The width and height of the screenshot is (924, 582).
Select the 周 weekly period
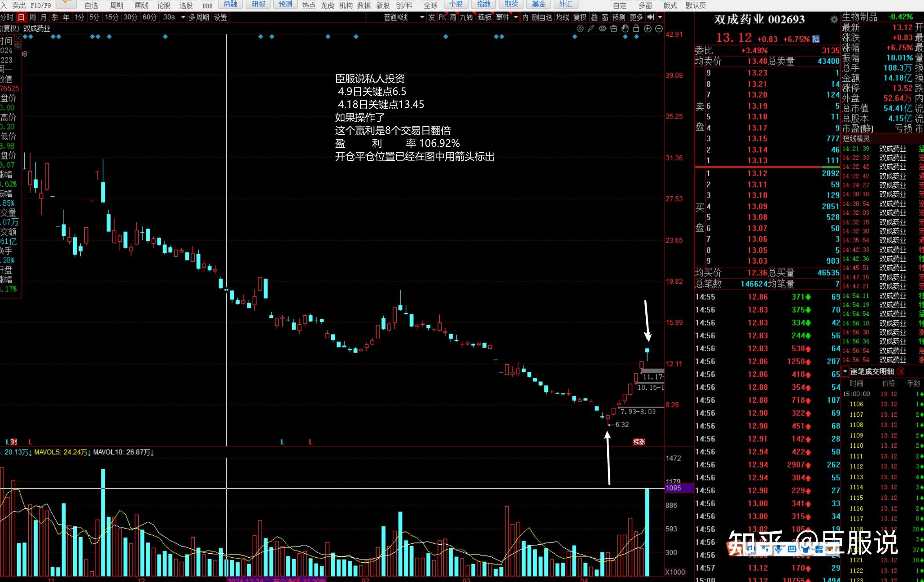click(x=32, y=17)
